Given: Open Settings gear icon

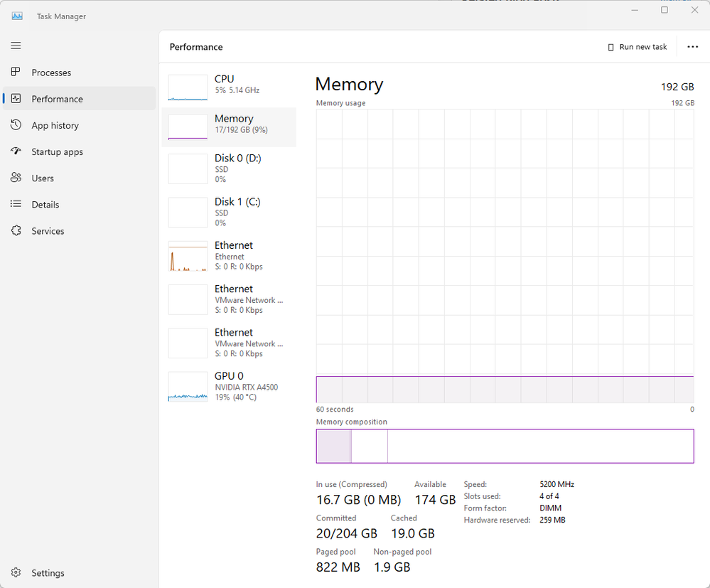Looking at the screenshot, I should tap(16, 573).
